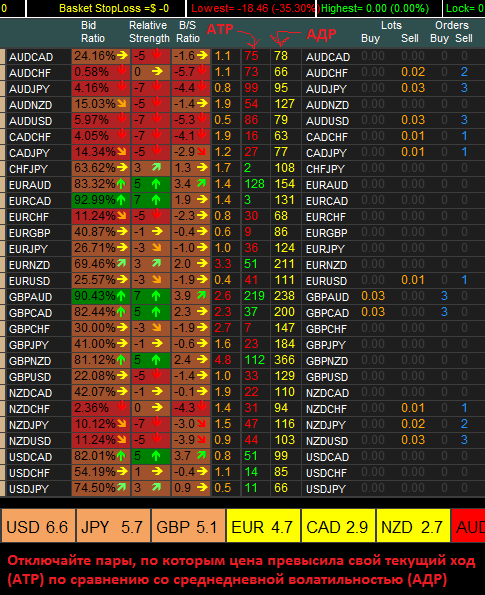This screenshot has width=485, height=595.
Task: Click the GBPNZD label in the right Lots column
Action: [327, 361]
